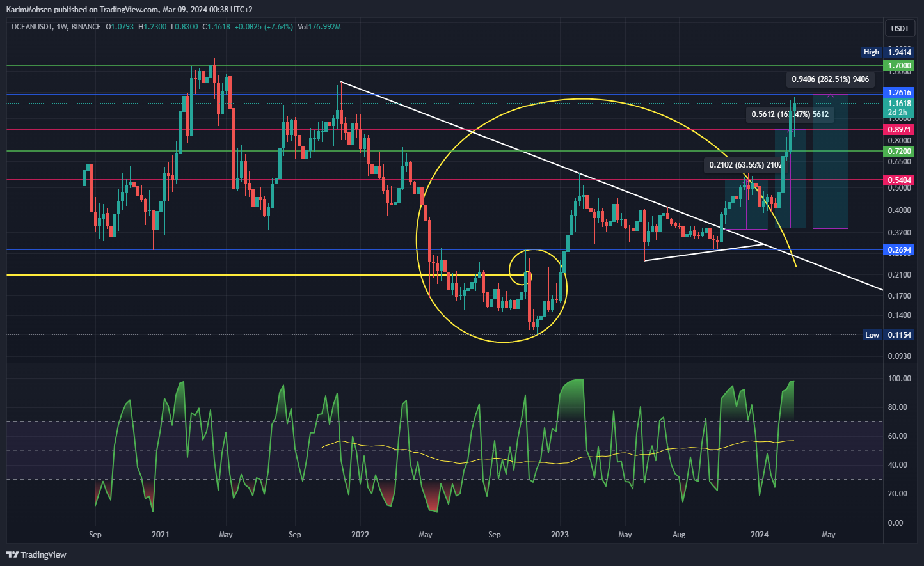Click 0.1700 on the price scale
This screenshot has width=924, height=566.
tap(899, 296)
